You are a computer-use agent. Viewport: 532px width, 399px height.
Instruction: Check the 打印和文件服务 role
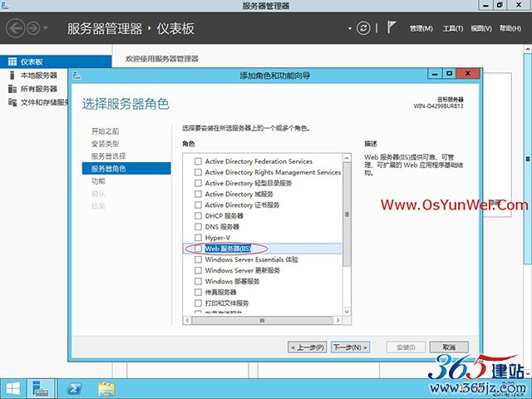198,303
